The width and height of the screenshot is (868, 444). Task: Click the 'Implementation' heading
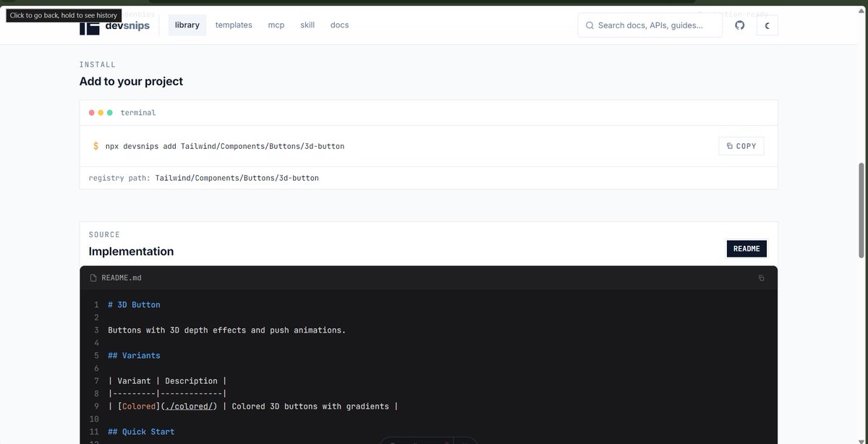pyautogui.click(x=131, y=252)
